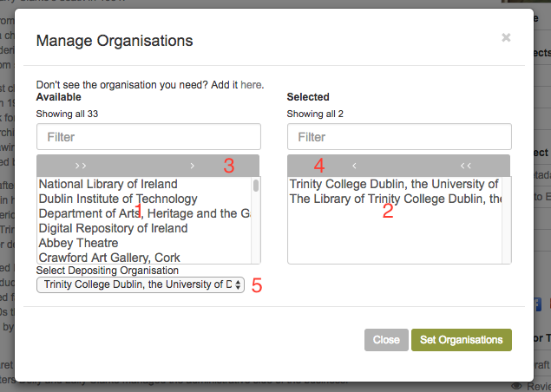Select Crawford Art Gallery, Cork
The width and height of the screenshot is (551, 392).
pos(144,258)
